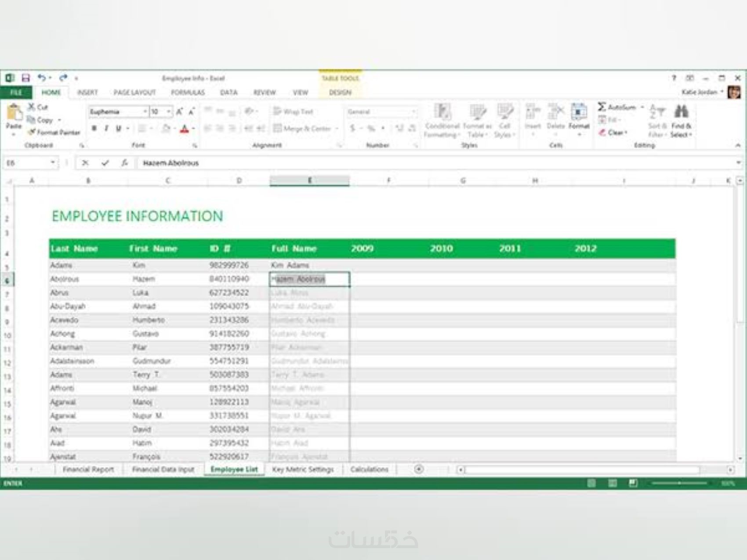The height and width of the screenshot is (560, 747).
Task: Switch to Key Metric Settings sheet
Action: click(x=303, y=469)
